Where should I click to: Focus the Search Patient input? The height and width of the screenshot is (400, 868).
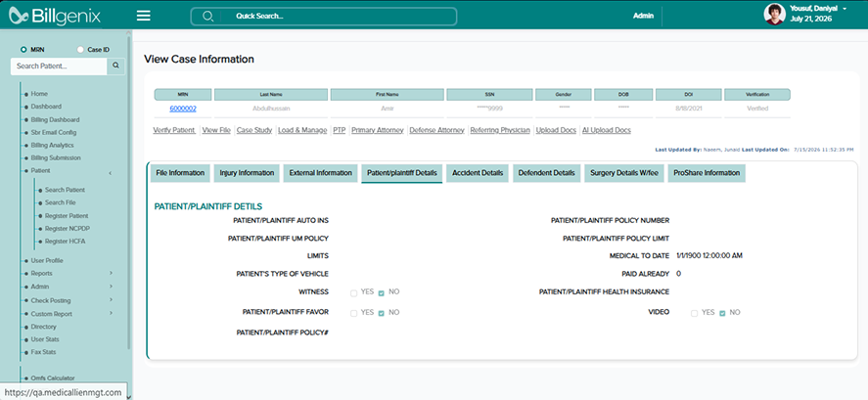(59, 66)
